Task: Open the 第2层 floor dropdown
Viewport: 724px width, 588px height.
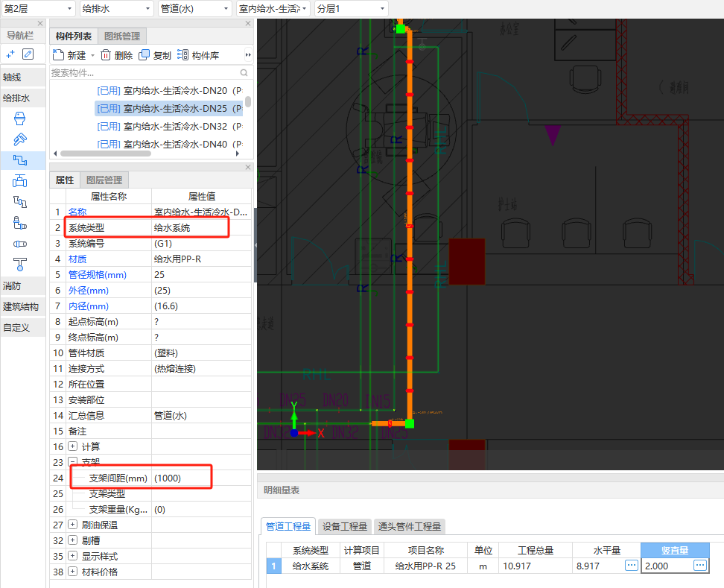Action: [x=38, y=8]
